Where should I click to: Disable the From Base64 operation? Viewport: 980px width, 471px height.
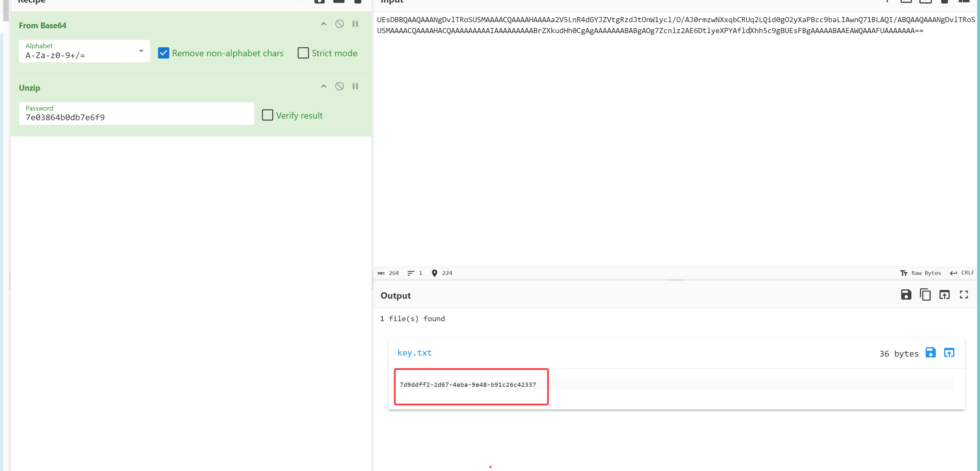tap(339, 24)
